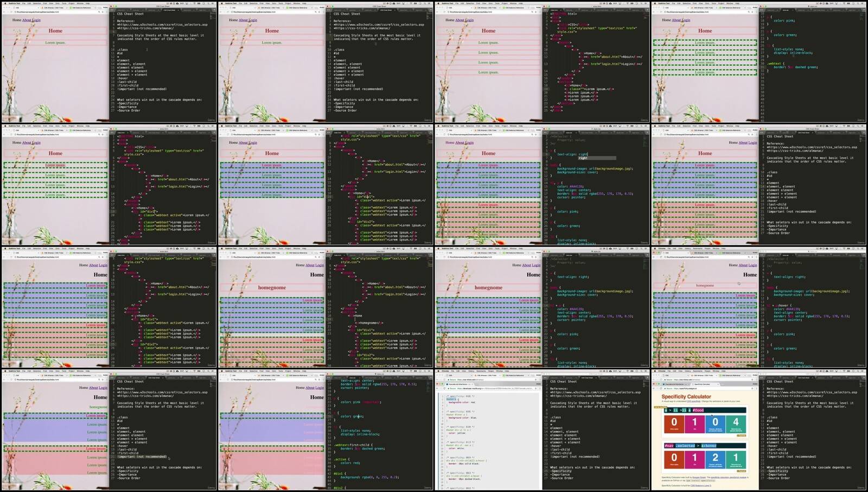Click the Login link in the first thumbnail

tap(36, 20)
